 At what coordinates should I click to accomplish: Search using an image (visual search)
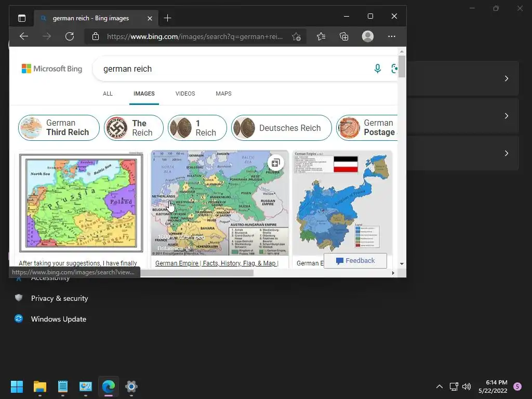(394, 69)
